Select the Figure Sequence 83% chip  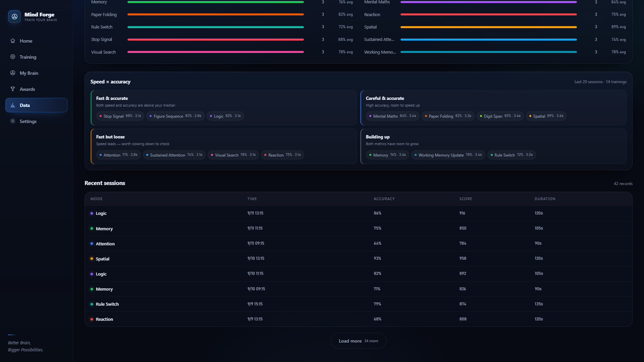175,116
